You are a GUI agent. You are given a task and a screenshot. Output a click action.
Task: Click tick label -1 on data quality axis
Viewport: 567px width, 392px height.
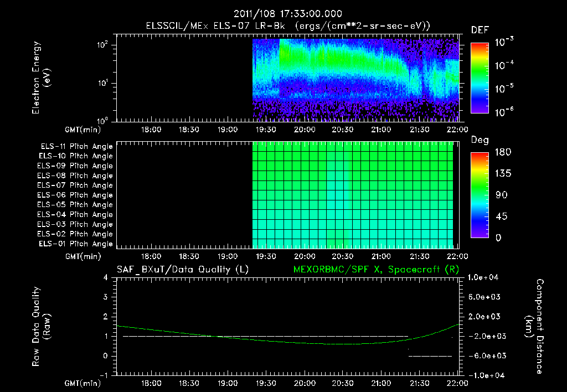tap(104, 375)
